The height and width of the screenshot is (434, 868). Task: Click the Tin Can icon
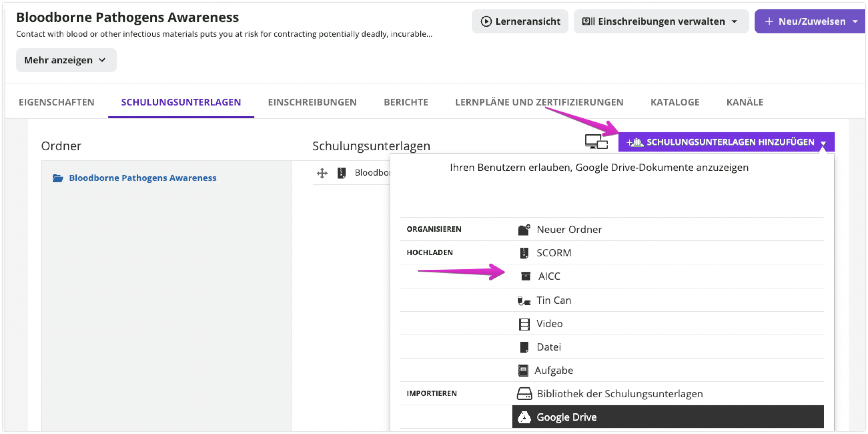(524, 300)
